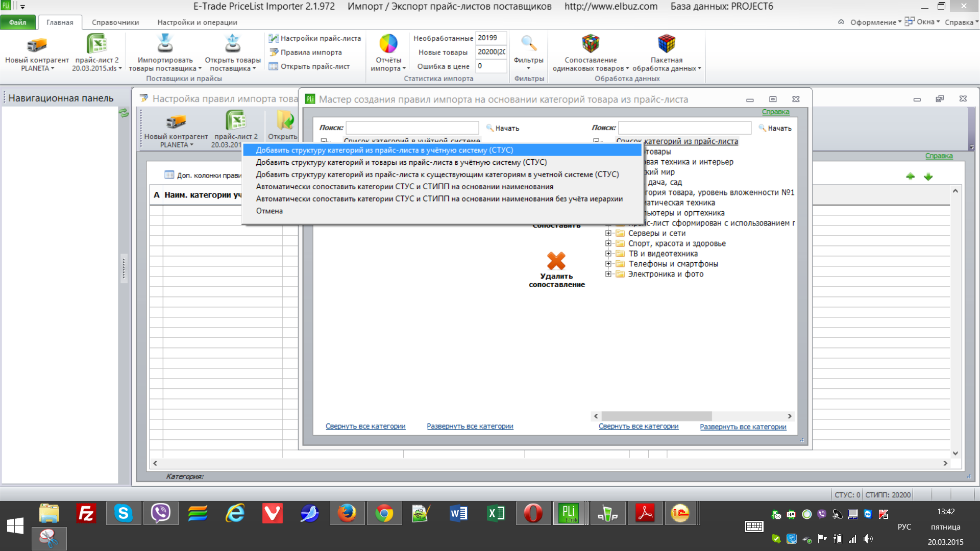Expand the Электроника и фото tree node

pyautogui.click(x=608, y=274)
